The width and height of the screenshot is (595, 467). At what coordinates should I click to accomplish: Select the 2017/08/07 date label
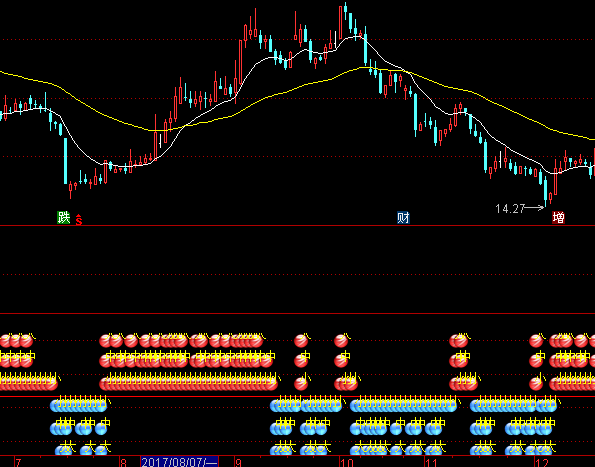179,462
